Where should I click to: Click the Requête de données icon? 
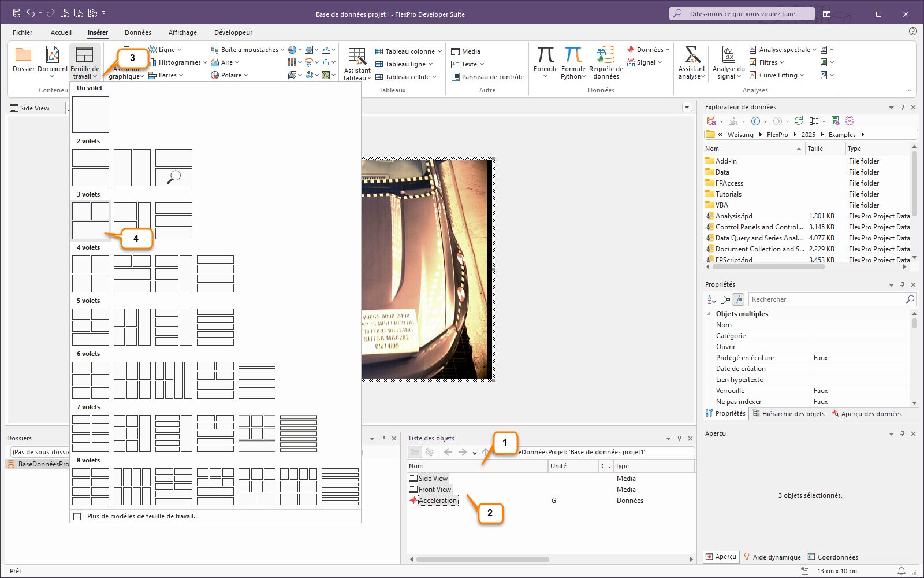click(605, 55)
